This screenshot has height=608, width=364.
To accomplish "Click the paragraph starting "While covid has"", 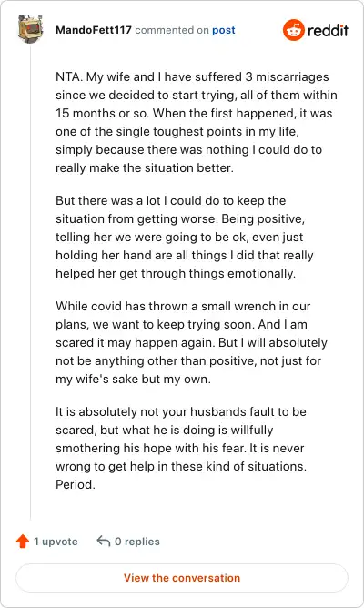I will pos(191,342).
